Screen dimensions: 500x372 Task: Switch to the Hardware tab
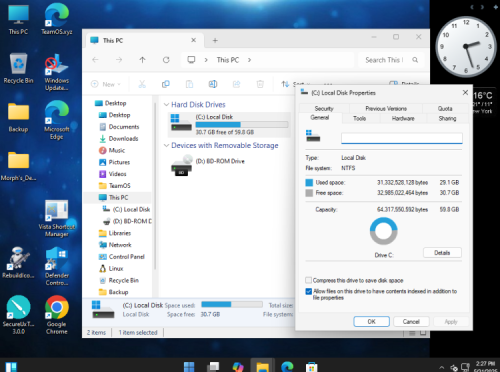point(403,118)
